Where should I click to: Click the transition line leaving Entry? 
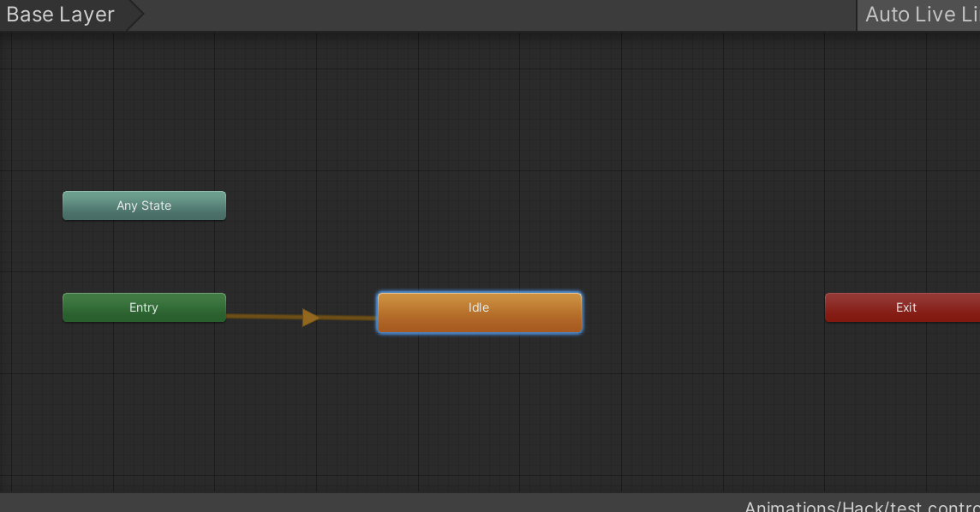(x=257, y=317)
